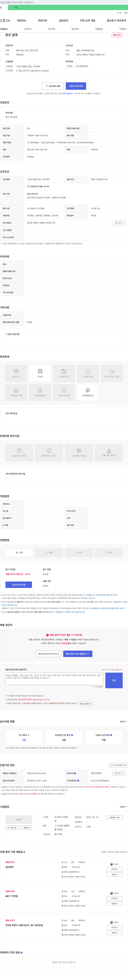Screen dimensions: 128x980
Task: Open the 직업 능력 개발 menu
Action: pyautogui.click(x=87, y=21)
